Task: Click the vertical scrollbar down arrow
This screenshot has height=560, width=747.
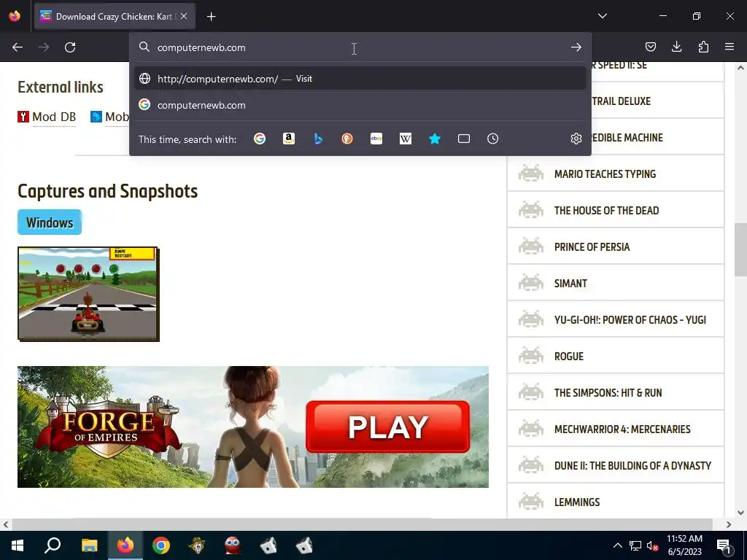Action: [x=740, y=513]
